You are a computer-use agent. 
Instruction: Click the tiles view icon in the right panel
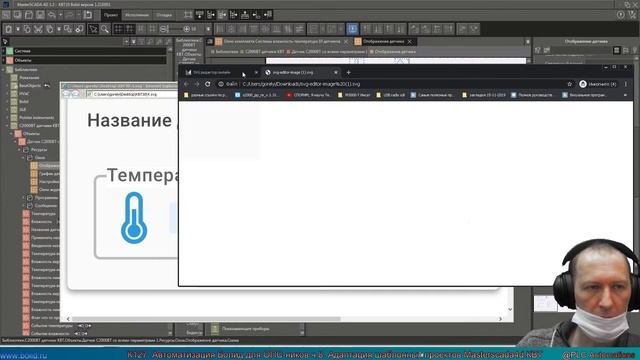click(x=616, y=50)
